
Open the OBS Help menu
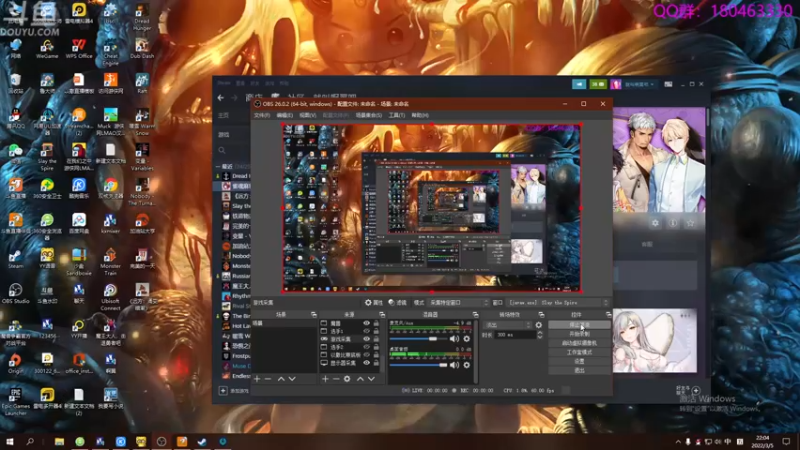point(420,115)
